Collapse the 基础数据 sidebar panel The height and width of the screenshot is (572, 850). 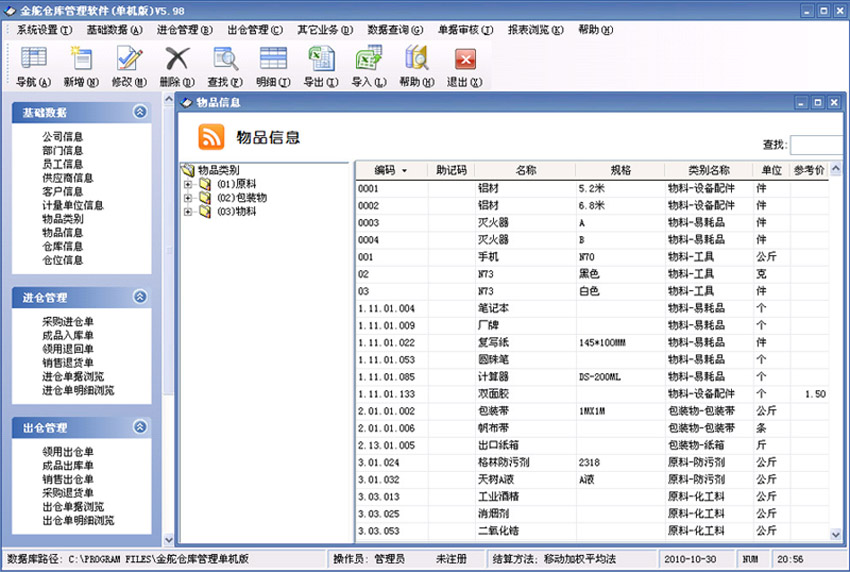click(140, 112)
